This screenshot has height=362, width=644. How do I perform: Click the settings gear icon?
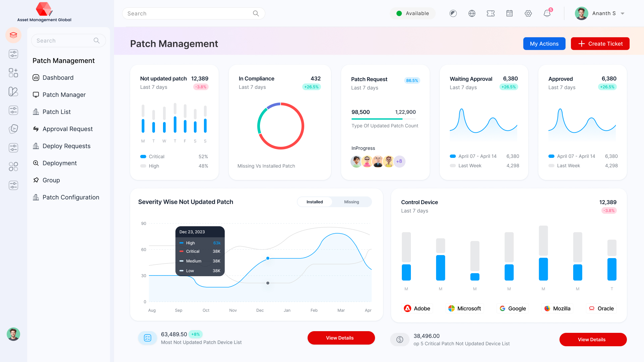(x=528, y=13)
